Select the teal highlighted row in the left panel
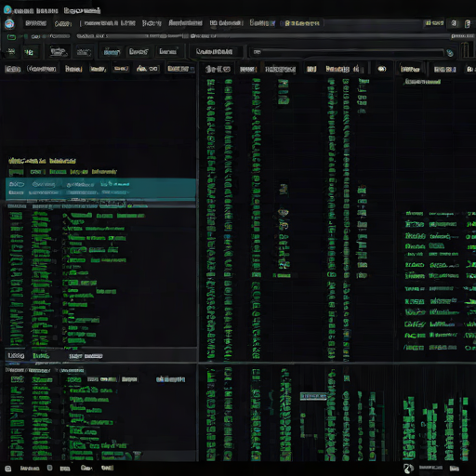 100,189
